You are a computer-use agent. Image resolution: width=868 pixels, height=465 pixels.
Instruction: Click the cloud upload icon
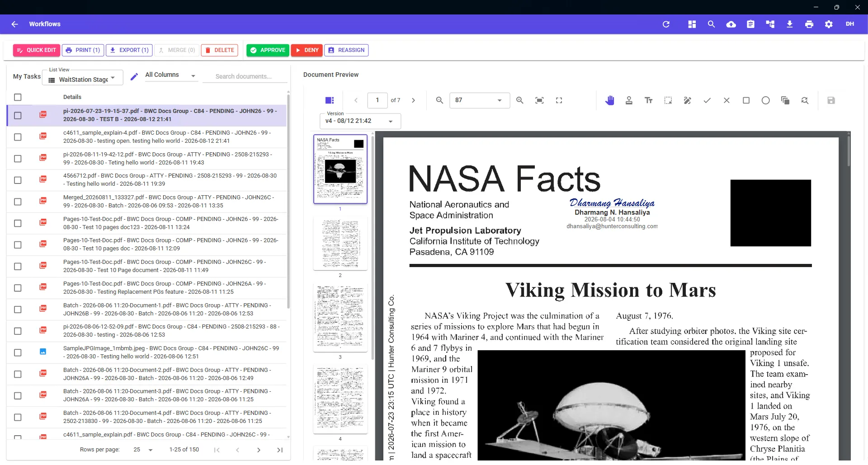click(x=731, y=24)
